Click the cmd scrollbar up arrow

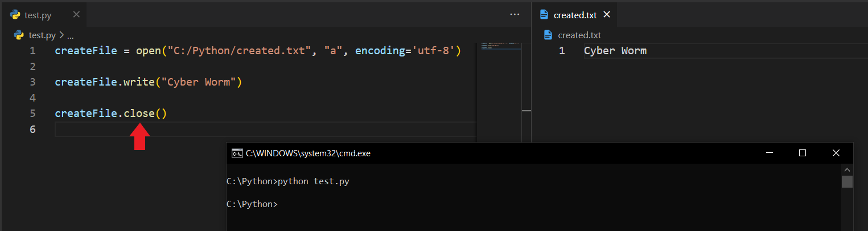847,170
